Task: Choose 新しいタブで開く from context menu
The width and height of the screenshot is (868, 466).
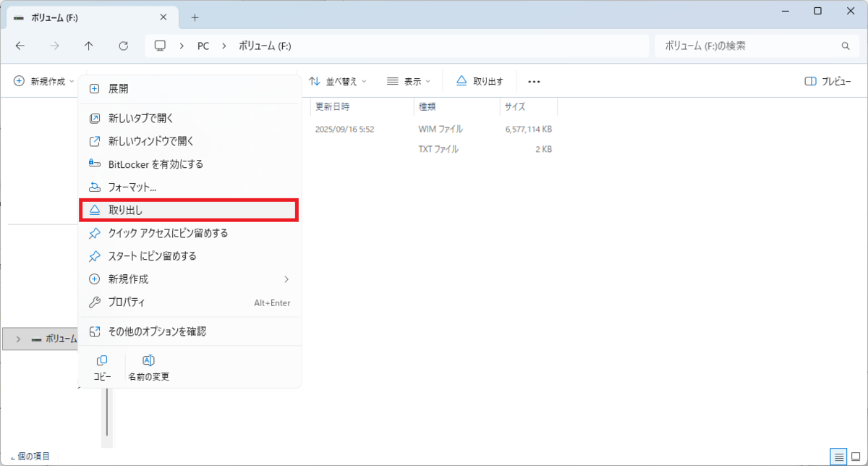Action: click(x=189, y=118)
